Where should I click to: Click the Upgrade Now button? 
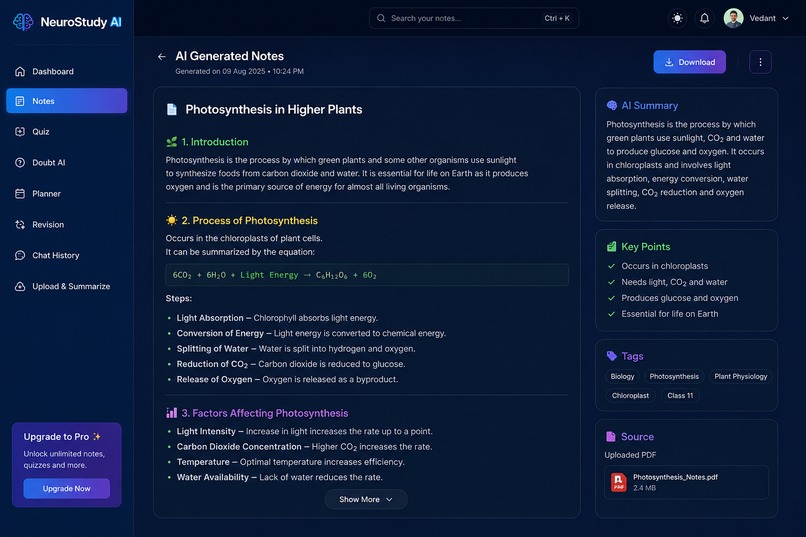[66, 489]
